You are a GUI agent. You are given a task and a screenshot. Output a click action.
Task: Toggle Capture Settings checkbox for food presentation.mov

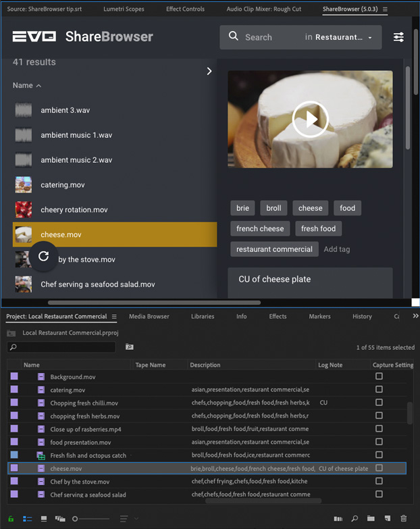pyautogui.click(x=379, y=442)
